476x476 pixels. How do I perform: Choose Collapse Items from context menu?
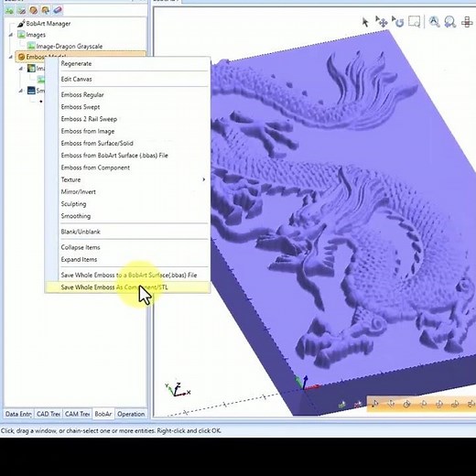[81, 247]
